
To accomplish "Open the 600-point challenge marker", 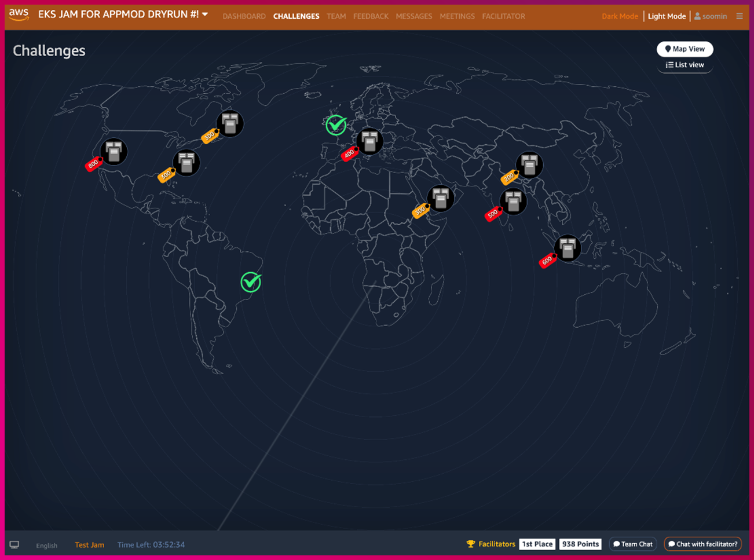I will click(x=567, y=248).
